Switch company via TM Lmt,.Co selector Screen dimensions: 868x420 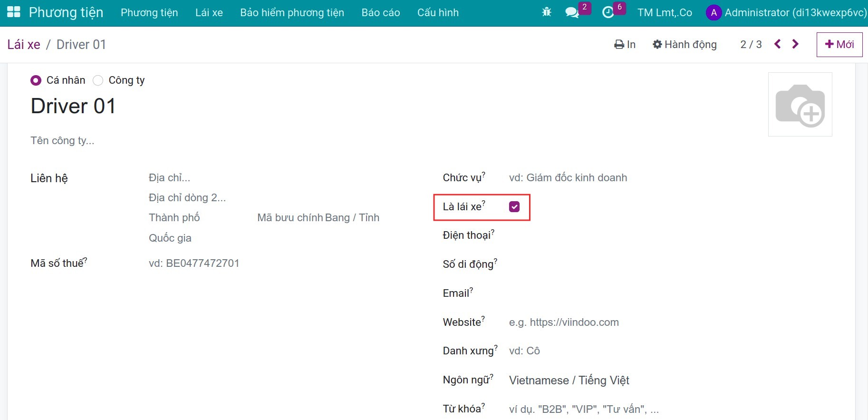click(665, 13)
